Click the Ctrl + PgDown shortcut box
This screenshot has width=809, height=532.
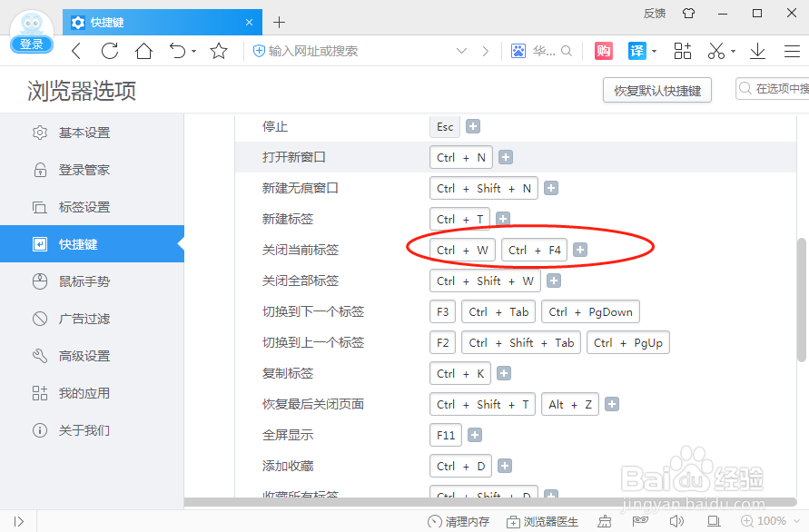(591, 311)
